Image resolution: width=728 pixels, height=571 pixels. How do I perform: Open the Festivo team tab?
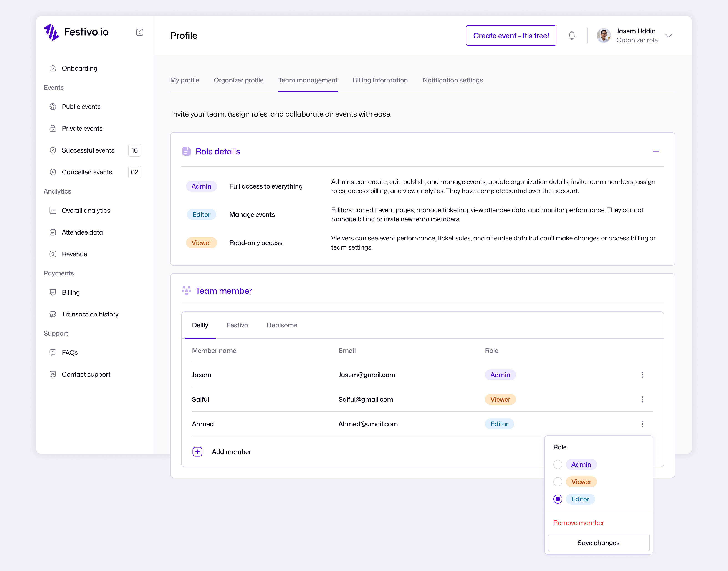click(237, 325)
